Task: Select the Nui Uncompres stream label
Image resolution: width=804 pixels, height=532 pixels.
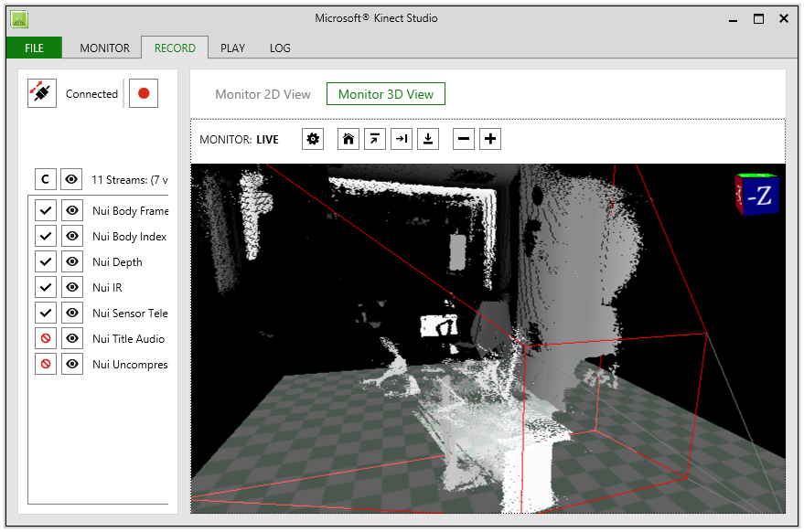Action: (130, 365)
